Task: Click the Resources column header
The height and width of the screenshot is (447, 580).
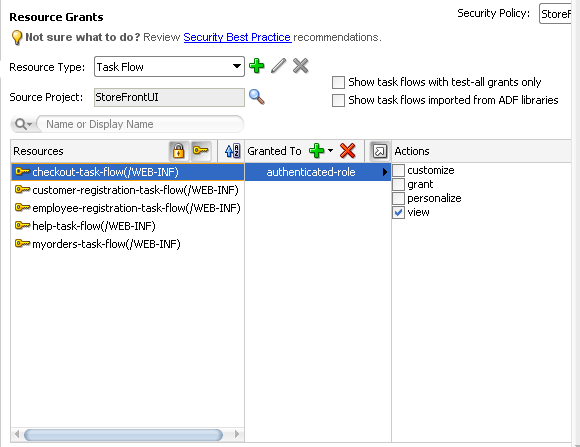Action: [x=38, y=151]
